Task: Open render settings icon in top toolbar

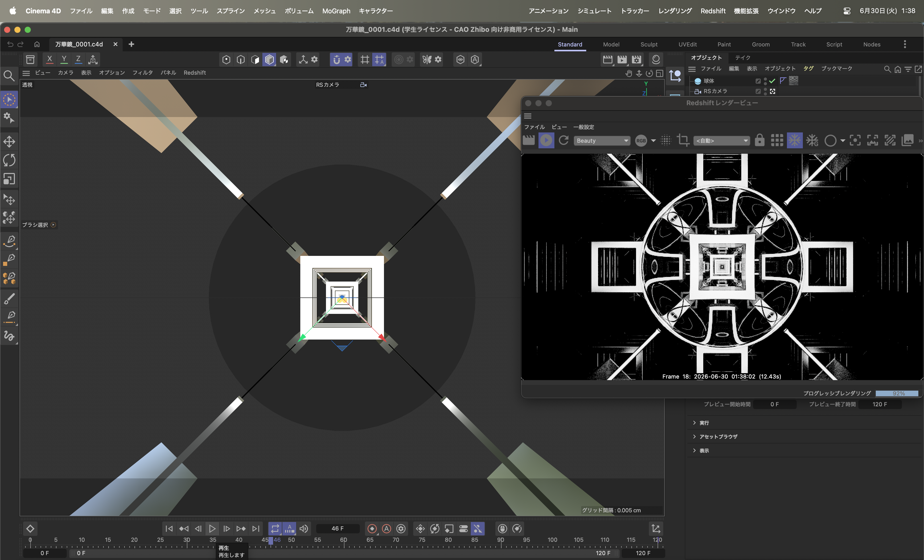Action: 636,59
